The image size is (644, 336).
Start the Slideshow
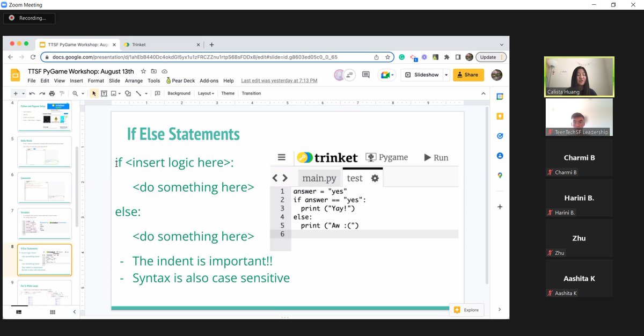[422, 75]
